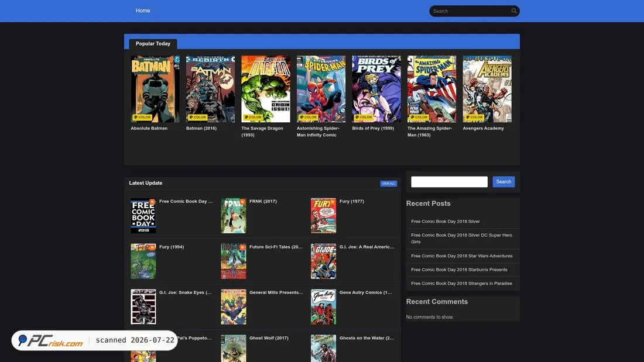Open the Birds of Prey (1999) title
644x362 pixels.
pos(373,129)
